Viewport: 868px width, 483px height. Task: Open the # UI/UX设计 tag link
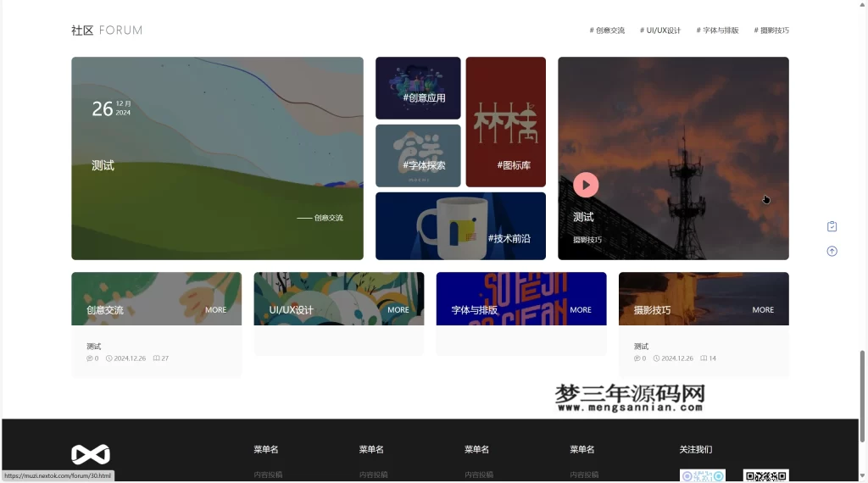pyautogui.click(x=659, y=31)
